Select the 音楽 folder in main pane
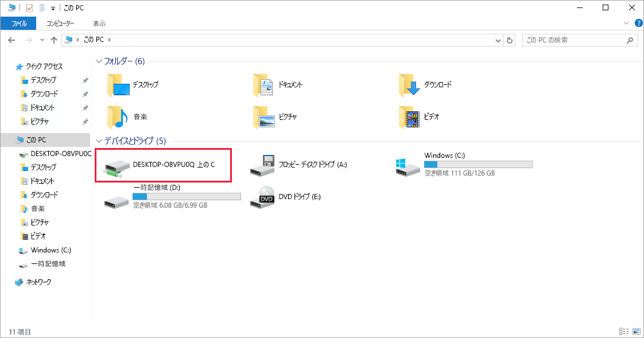Image resolution: width=644 pixels, height=338 pixels. click(127, 117)
